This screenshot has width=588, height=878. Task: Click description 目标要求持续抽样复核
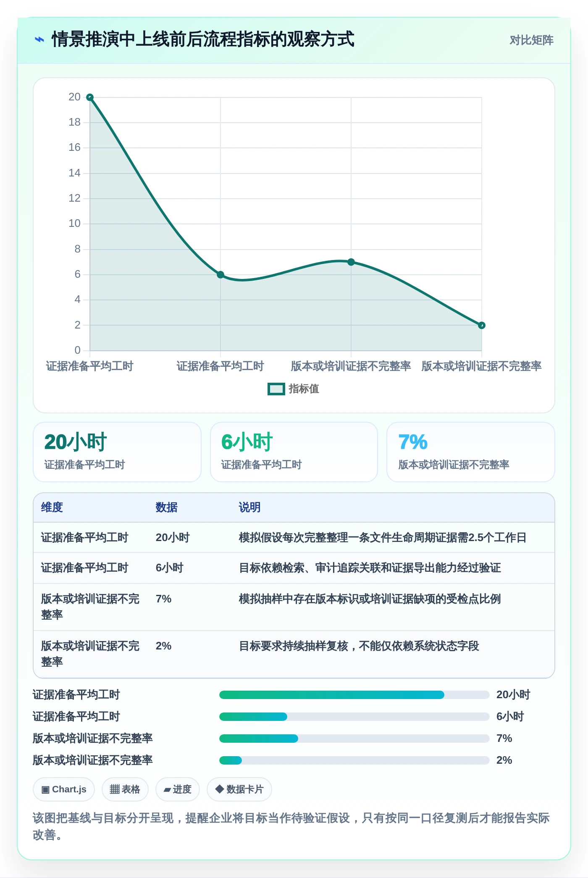point(359,646)
